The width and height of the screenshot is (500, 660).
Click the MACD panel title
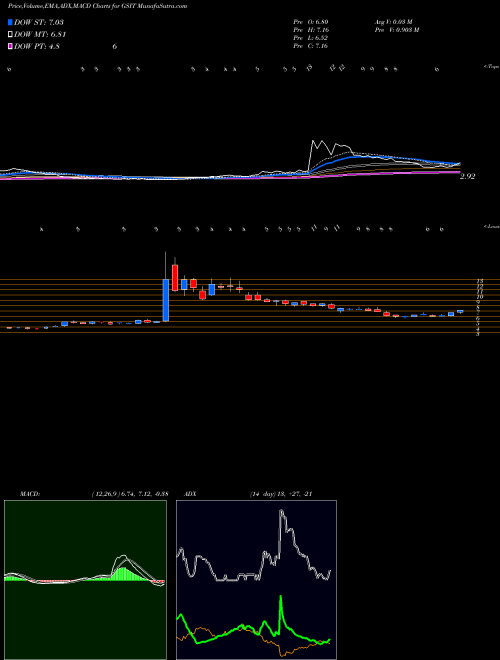pyautogui.click(x=29, y=494)
